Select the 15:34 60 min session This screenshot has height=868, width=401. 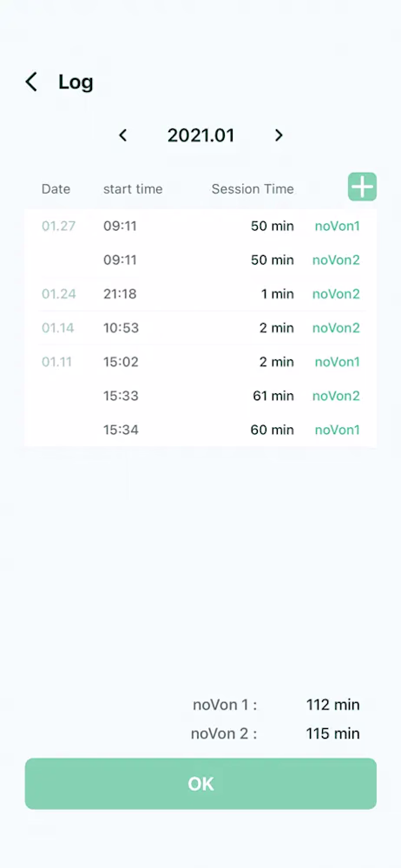coord(200,430)
